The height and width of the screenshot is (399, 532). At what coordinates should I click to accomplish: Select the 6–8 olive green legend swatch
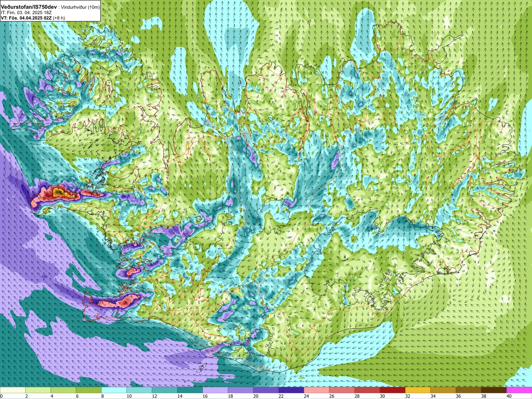click(x=89, y=390)
